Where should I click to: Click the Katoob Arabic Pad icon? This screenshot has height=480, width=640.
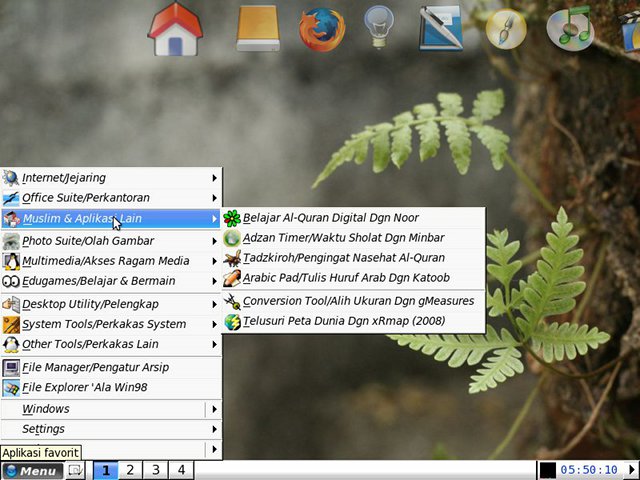pos(232,278)
